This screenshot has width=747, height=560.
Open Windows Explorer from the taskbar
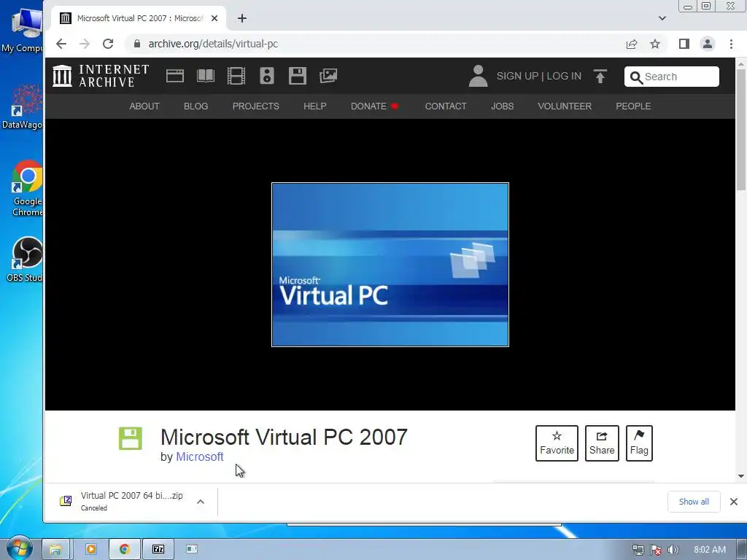pyautogui.click(x=55, y=549)
